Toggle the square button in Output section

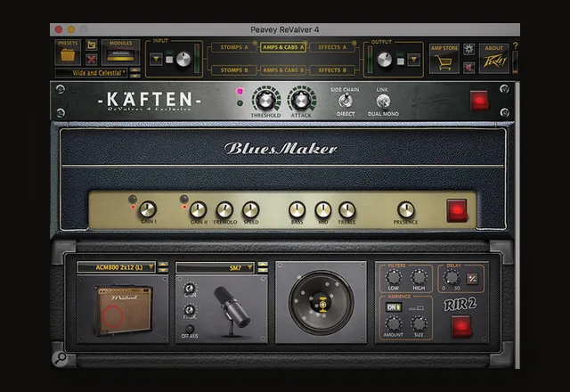click(x=400, y=61)
